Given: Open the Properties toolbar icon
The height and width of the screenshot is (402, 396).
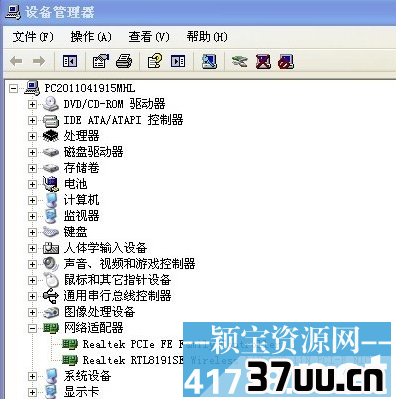Looking at the screenshot, I should tap(100, 61).
